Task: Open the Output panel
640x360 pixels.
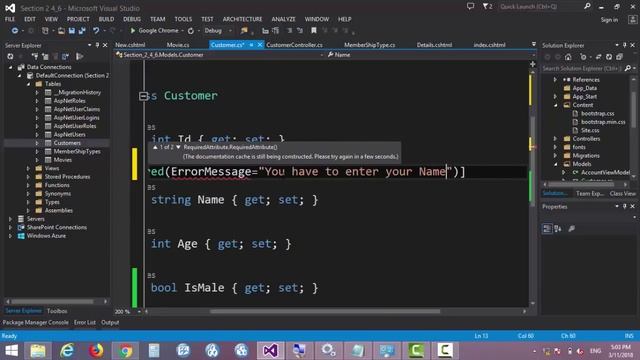Action: [110, 322]
